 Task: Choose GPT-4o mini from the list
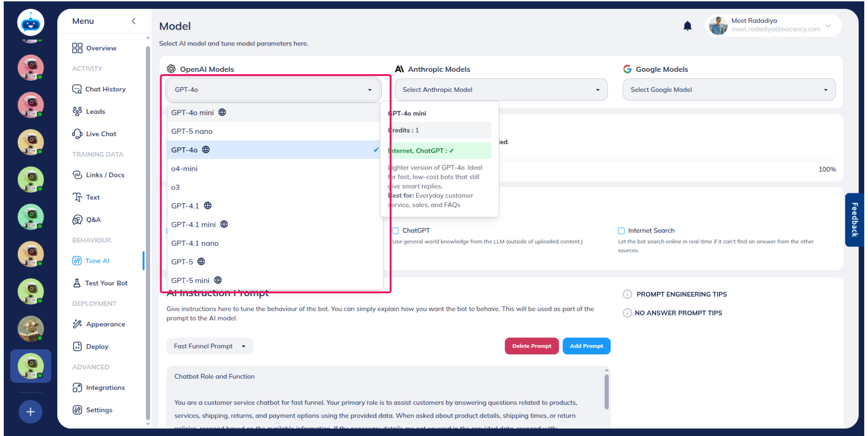[274, 113]
